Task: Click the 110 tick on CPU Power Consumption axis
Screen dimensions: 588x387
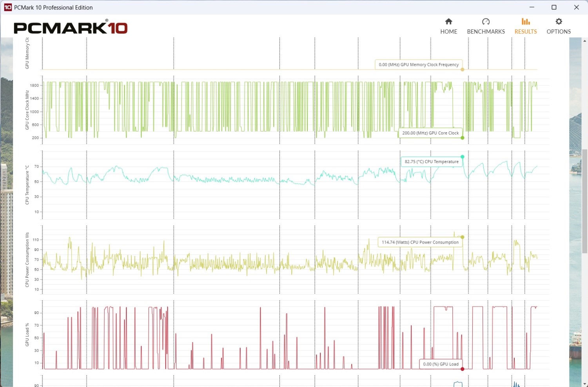Action: 36,240
